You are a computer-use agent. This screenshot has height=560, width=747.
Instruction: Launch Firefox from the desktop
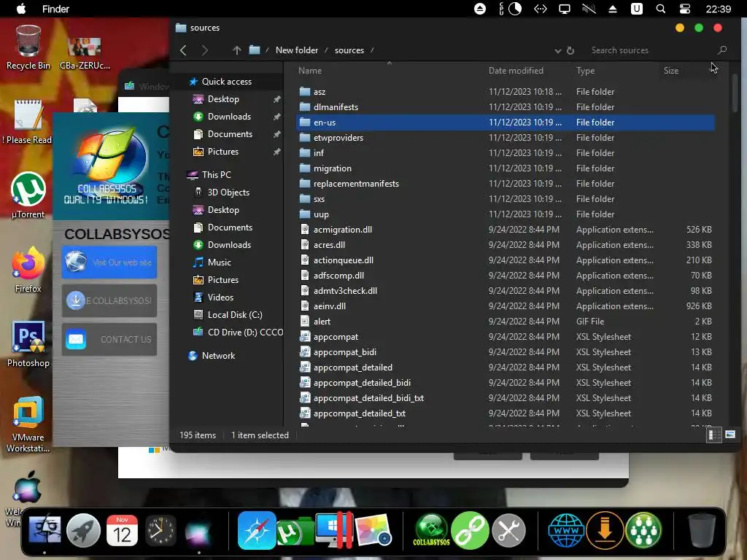click(28, 270)
